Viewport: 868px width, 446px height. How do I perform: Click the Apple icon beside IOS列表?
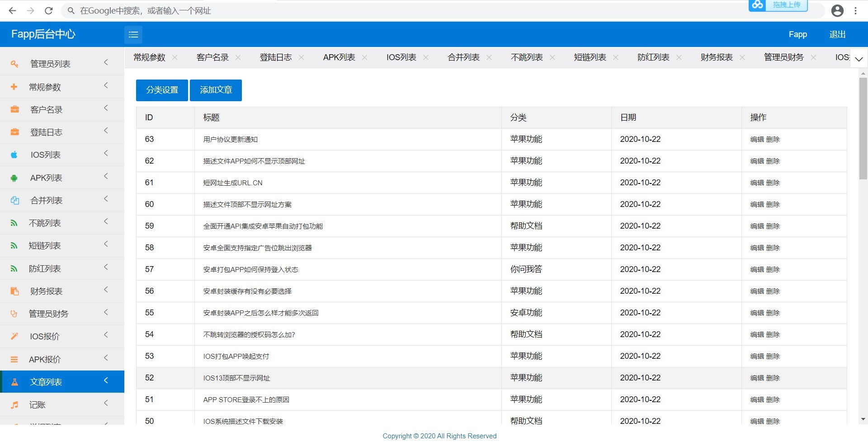click(14, 155)
